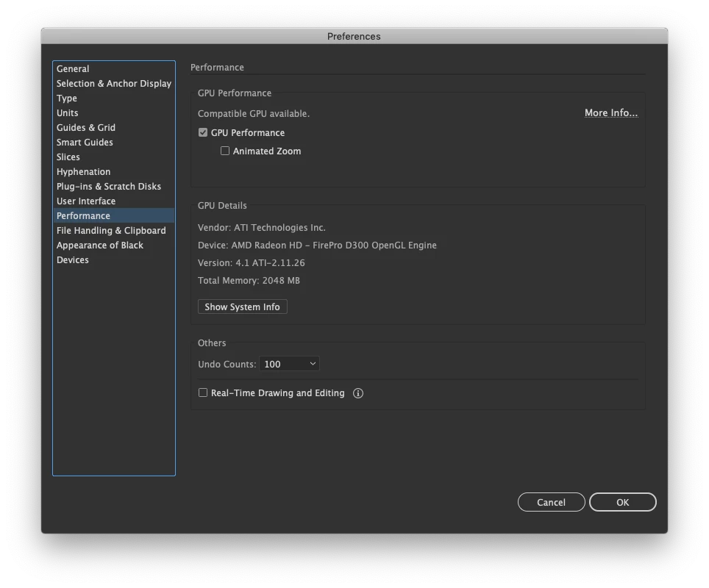Uncheck the GPU Performance checkbox
The height and width of the screenshot is (588, 709).
(x=203, y=132)
